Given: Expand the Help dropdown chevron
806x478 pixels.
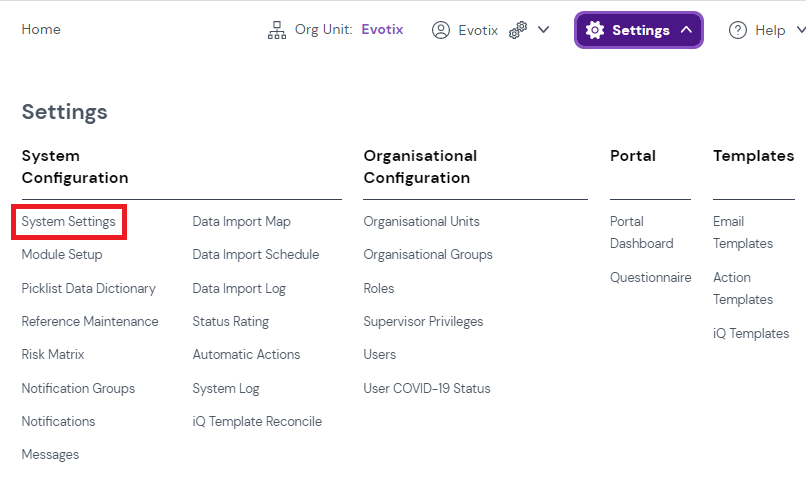Looking at the screenshot, I should [800, 30].
